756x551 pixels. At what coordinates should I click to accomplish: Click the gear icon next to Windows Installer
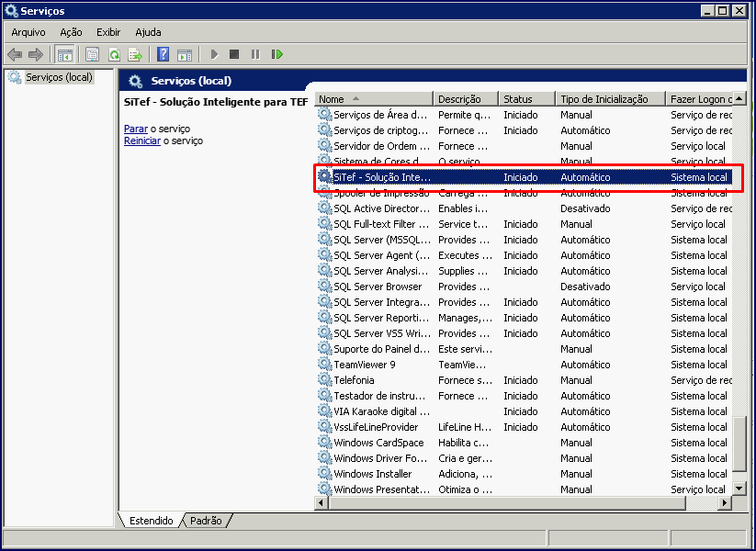(x=325, y=473)
